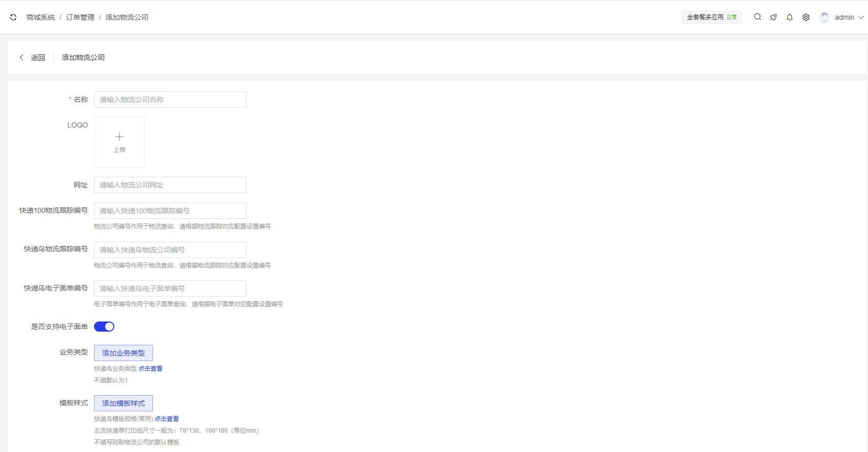
Task: Go to 商城系统 in breadcrumb
Action: click(x=41, y=17)
